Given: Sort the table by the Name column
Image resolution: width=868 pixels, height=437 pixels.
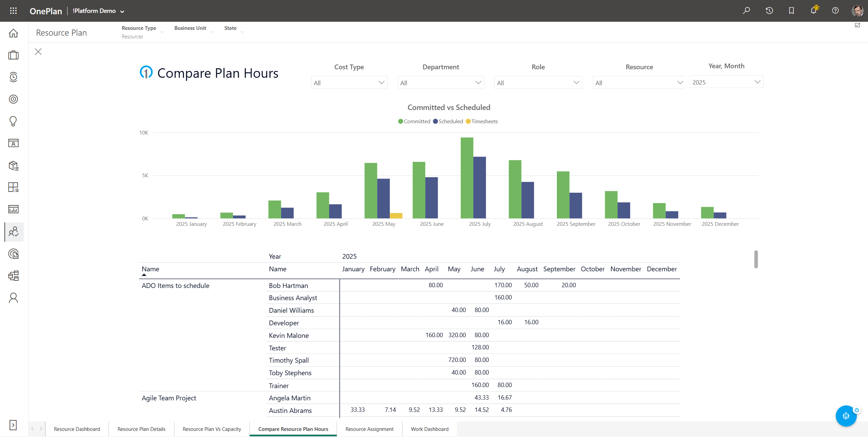Looking at the screenshot, I should click(x=150, y=269).
